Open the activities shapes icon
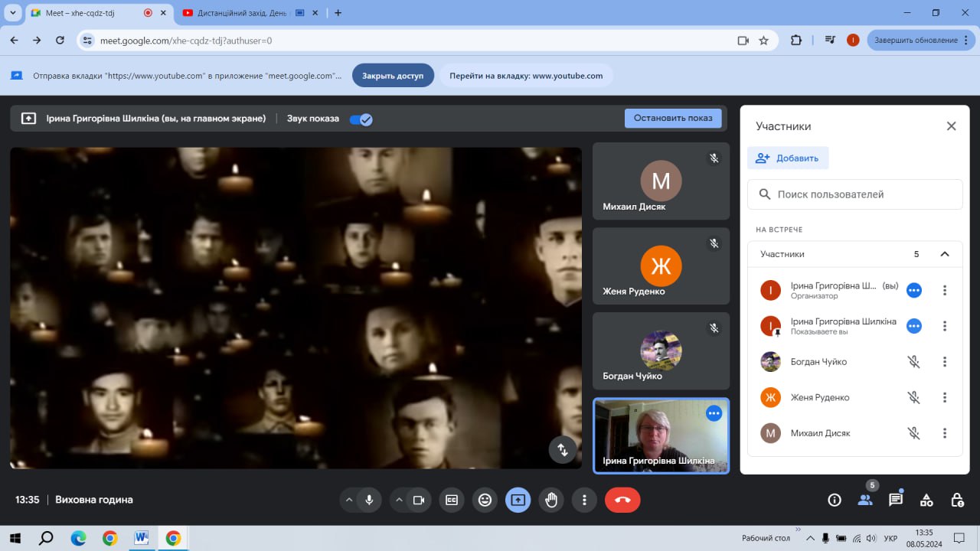This screenshot has width=980, height=551. [926, 500]
